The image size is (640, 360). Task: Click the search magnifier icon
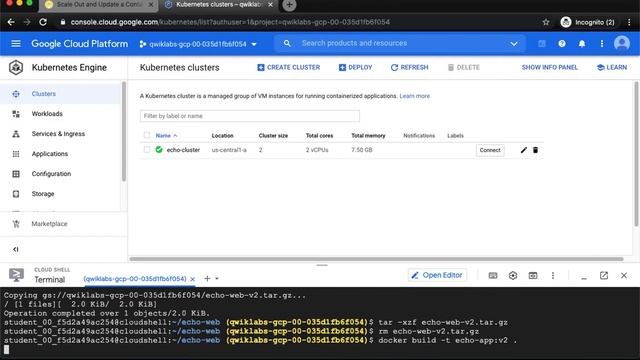coord(287,43)
